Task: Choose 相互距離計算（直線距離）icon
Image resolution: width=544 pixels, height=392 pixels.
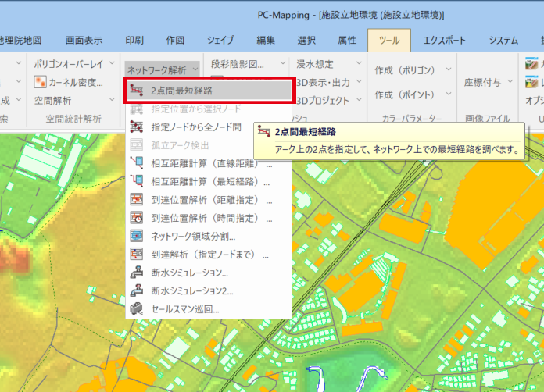Action: 137,163
